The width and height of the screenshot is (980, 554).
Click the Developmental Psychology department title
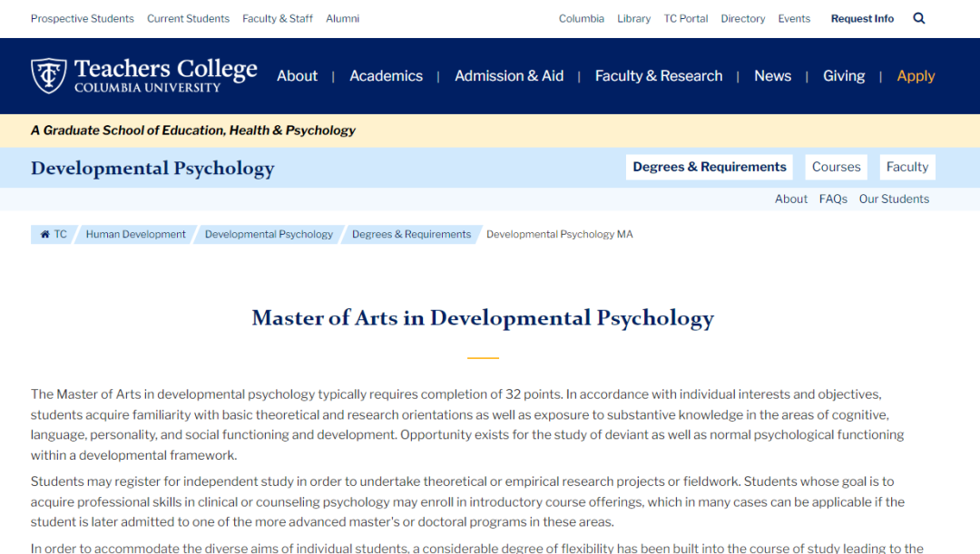coord(152,168)
